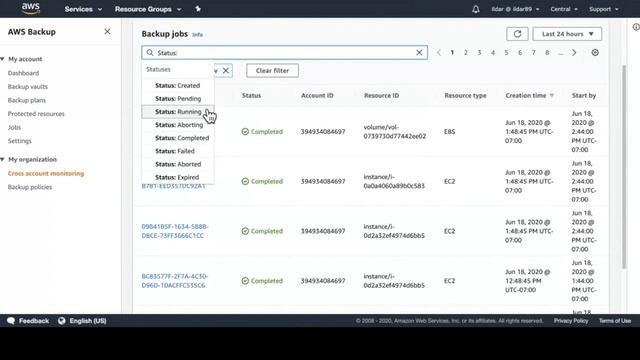Click resource volume/vol-0739730d77442ee02
The width and height of the screenshot is (640, 360).
point(394,132)
